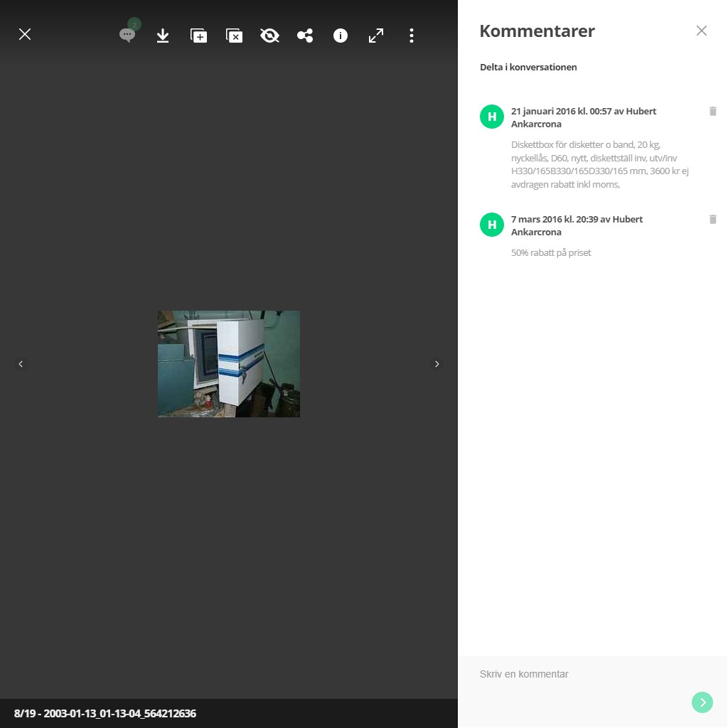The height and width of the screenshot is (728, 728).
Task: Remove photo from album icon
Action: [234, 36]
